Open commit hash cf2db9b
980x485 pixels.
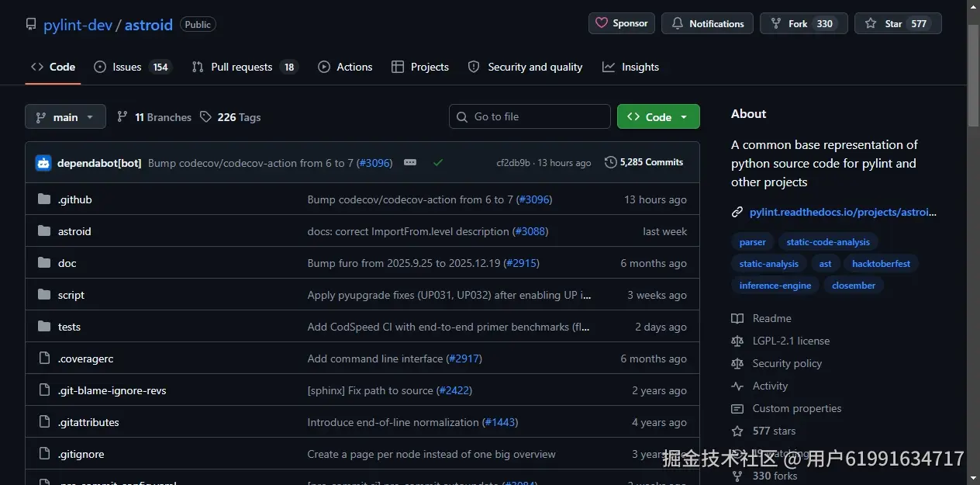pyautogui.click(x=513, y=163)
